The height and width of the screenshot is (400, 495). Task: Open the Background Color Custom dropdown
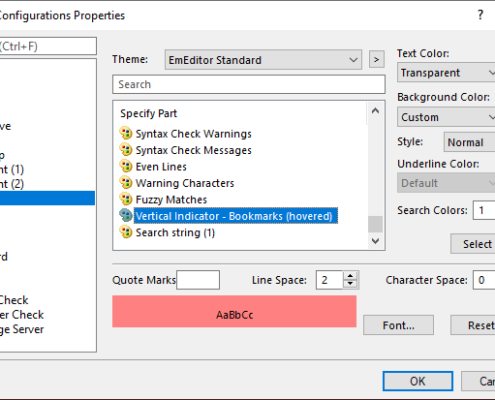(446, 117)
